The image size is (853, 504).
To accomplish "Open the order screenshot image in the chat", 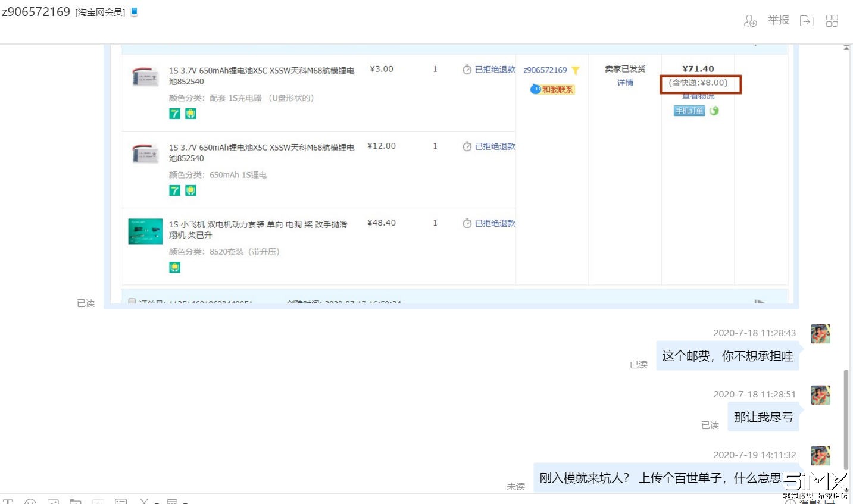I will pyautogui.click(x=451, y=177).
